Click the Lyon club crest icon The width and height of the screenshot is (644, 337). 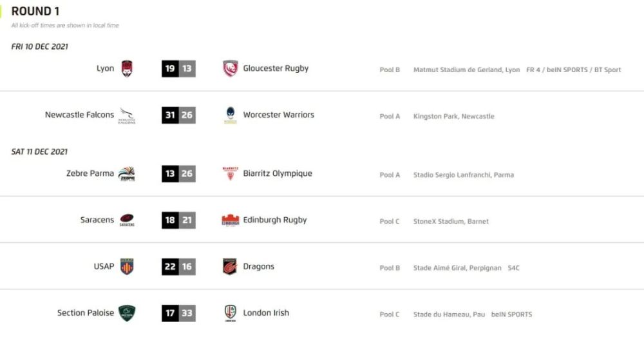(x=127, y=69)
